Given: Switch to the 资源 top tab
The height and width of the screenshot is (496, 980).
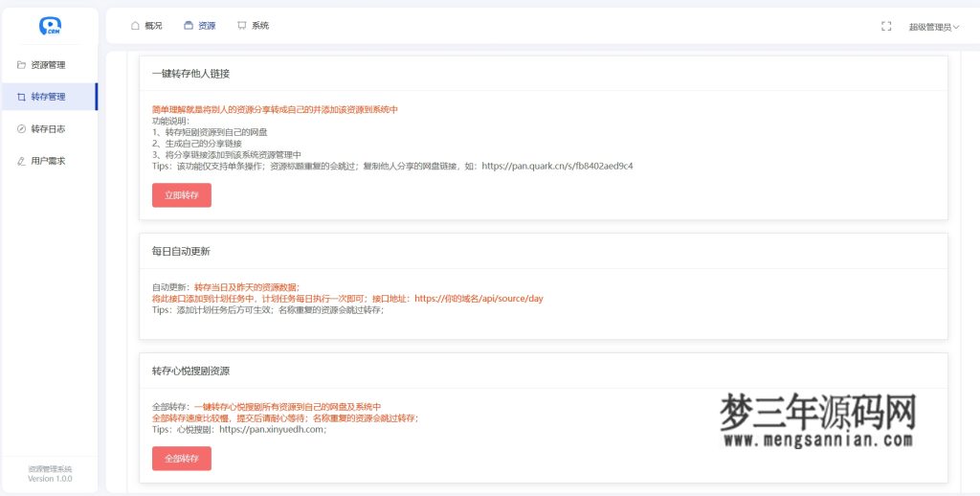Looking at the screenshot, I should pyautogui.click(x=200, y=26).
